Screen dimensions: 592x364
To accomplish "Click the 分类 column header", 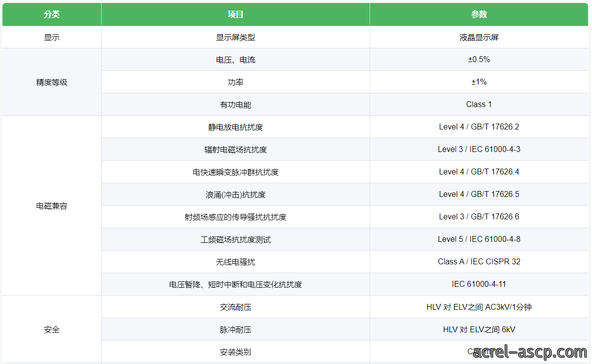I will 52,14.
